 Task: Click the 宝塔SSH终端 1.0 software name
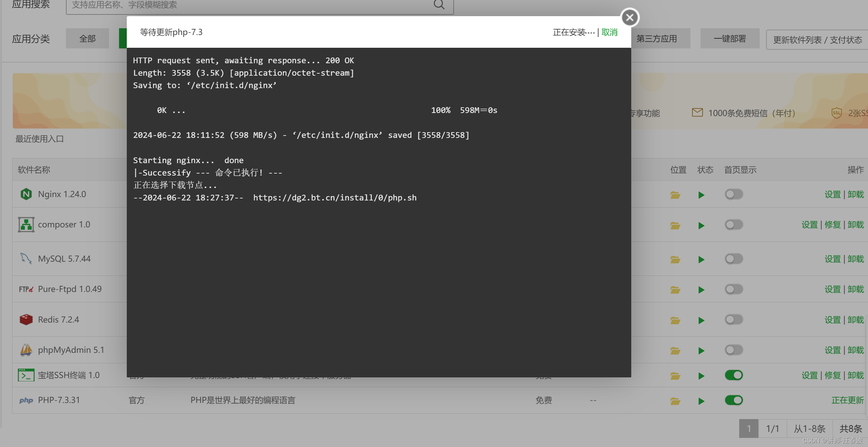tap(69, 375)
